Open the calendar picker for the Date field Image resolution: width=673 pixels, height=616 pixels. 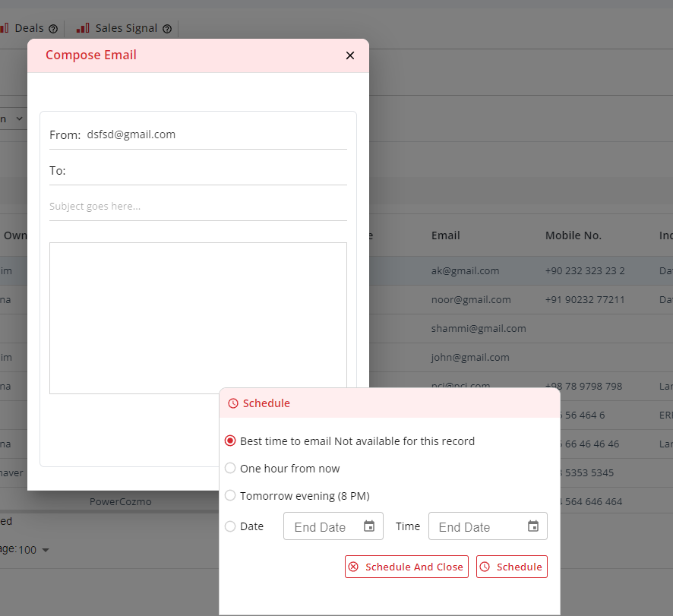pos(369,526)
